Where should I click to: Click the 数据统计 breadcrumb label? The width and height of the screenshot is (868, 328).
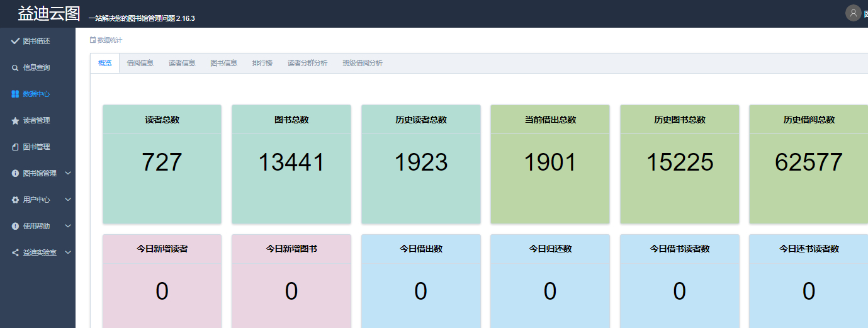110,40
